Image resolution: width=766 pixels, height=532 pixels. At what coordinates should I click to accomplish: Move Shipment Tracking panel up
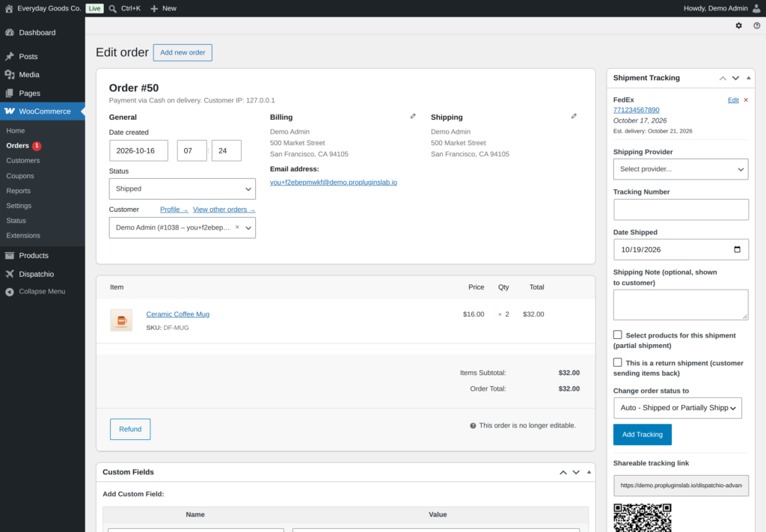(723, 78)
